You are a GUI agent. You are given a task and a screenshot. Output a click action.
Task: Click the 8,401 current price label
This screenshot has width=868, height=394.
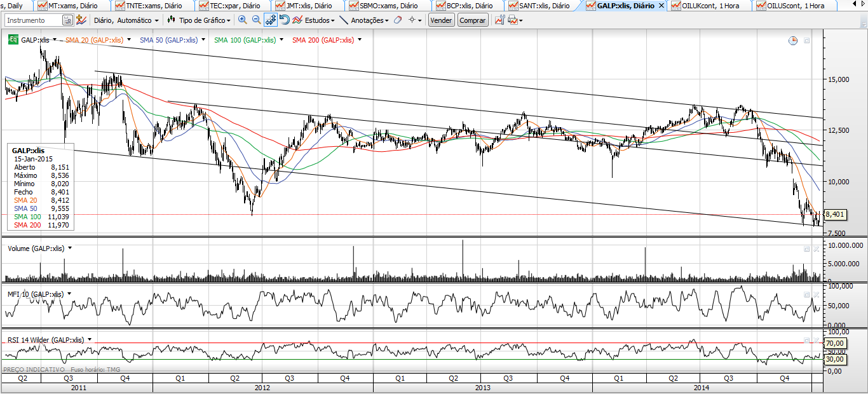click(x=836, y=215)
